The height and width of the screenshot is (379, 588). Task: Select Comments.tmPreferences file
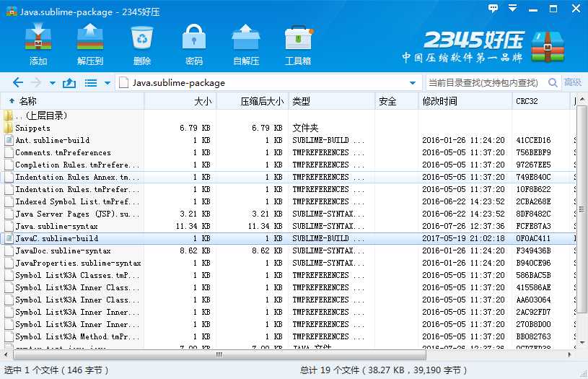click(288, 152)
